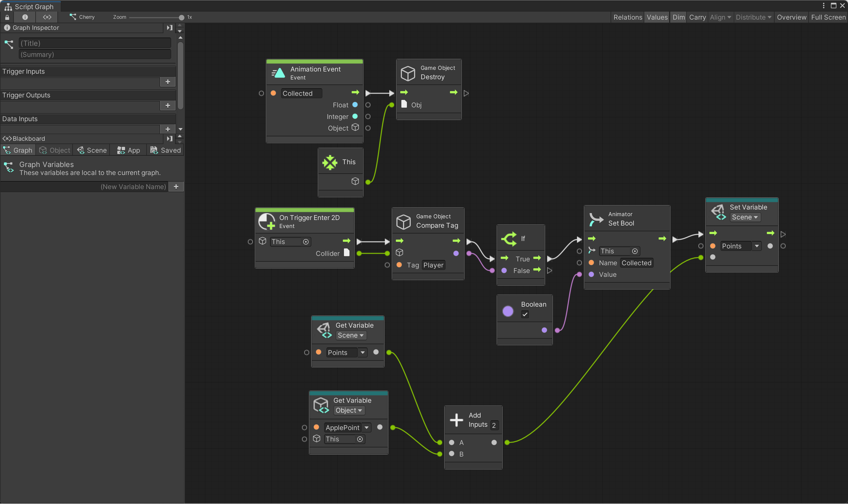The image size is (848, 504).
Task: Click the Full Screen button
Action: (x=828, y=17)
